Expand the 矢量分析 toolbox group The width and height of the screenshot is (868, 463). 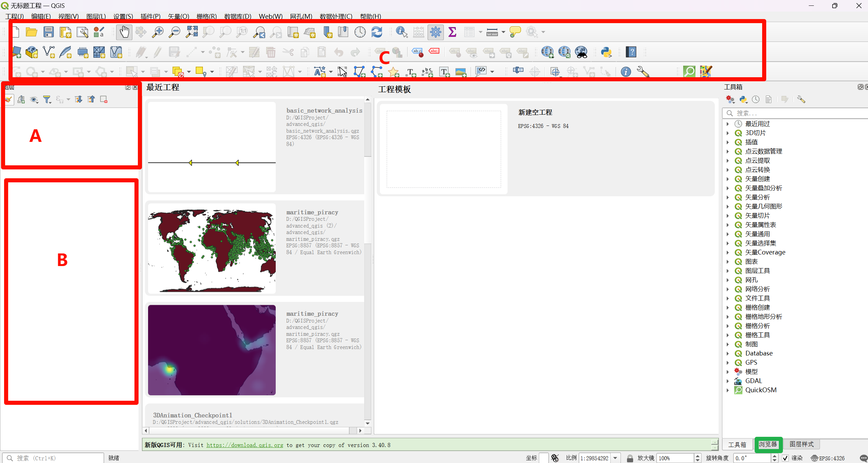click(728, 197)
